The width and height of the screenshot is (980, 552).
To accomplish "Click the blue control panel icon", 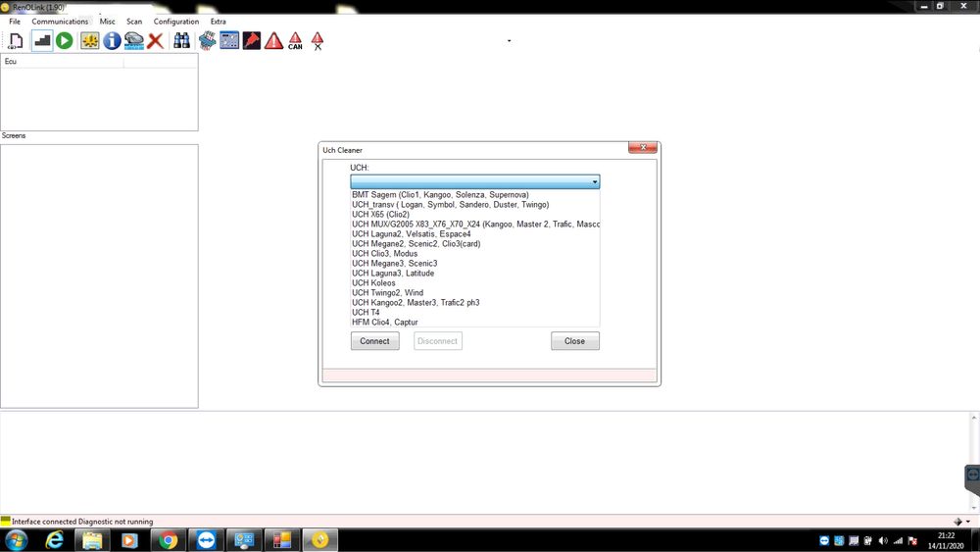I will click(x=229, y=41).
